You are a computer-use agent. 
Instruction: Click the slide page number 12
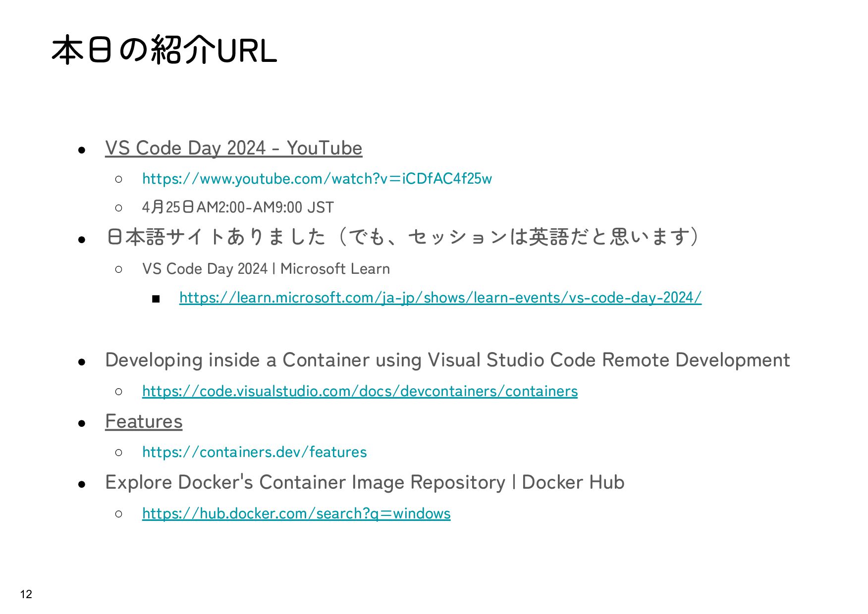[x=26, y=594]
